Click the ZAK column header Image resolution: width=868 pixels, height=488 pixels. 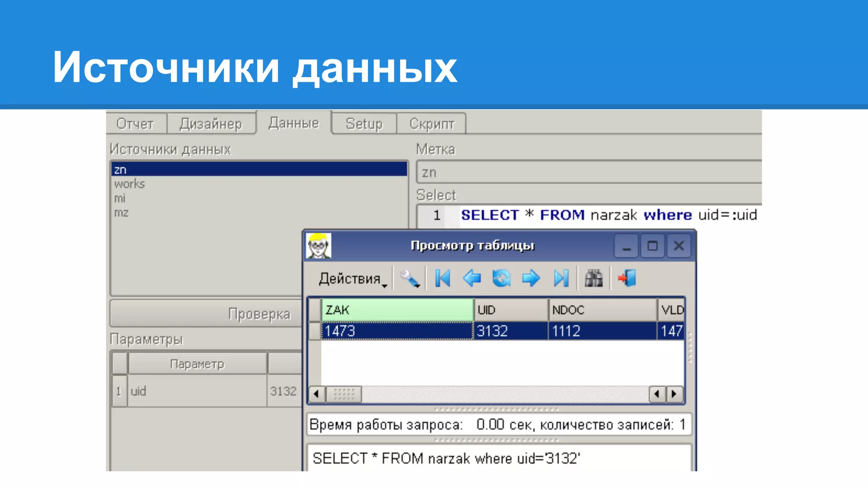(x=397, y=310)
